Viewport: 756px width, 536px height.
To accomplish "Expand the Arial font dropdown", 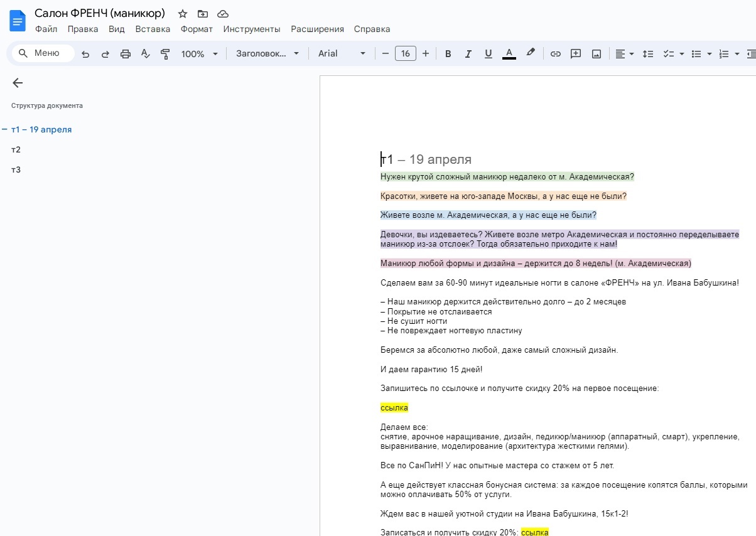I will pos(341,54).
